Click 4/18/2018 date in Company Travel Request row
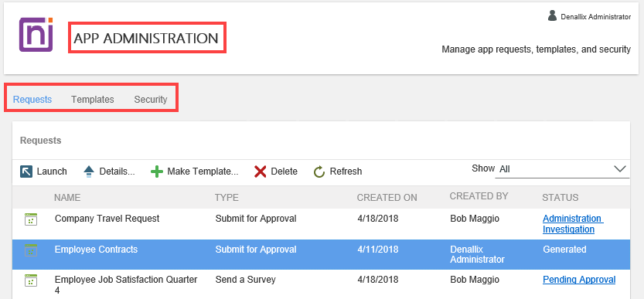This screenshot has width=644, height=299. coord(378,219)
